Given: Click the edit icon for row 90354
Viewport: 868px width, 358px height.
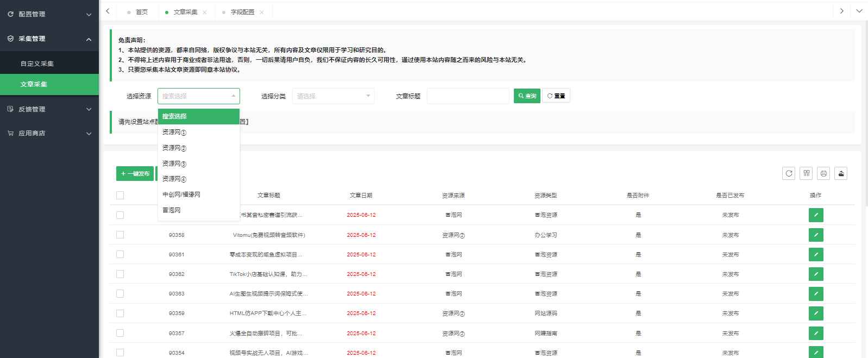Looking at the screenshot, I should 816,353.
